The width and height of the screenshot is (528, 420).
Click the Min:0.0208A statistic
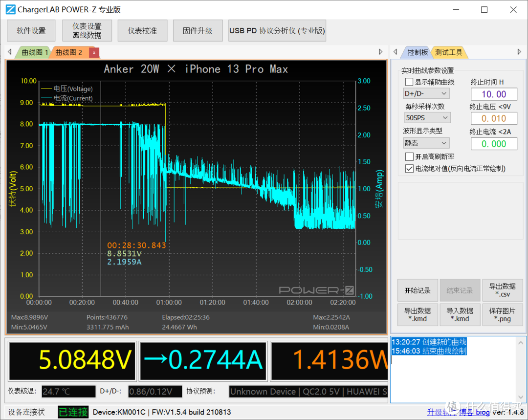click(x=331, y=327)
